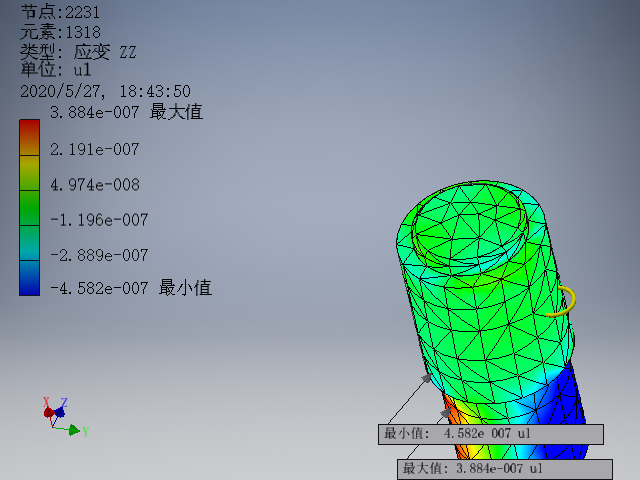This screenshot has height=480, width=640.
Task: Click the 3.884e-007 最大值 legend text
Action: click(x=126, y=112)
